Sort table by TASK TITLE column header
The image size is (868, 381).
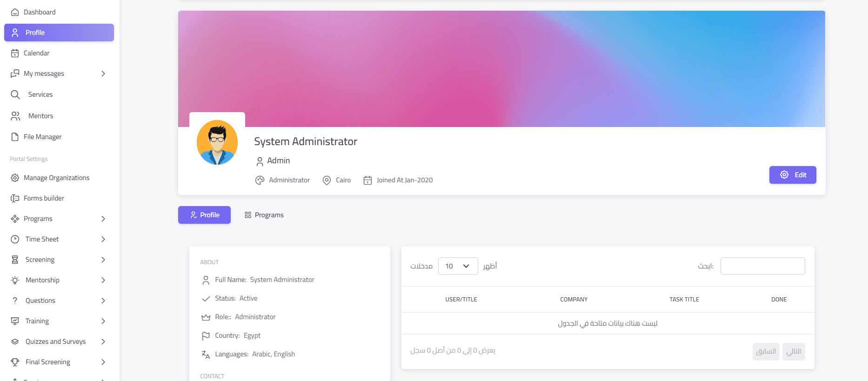click(x=684, y=300)
